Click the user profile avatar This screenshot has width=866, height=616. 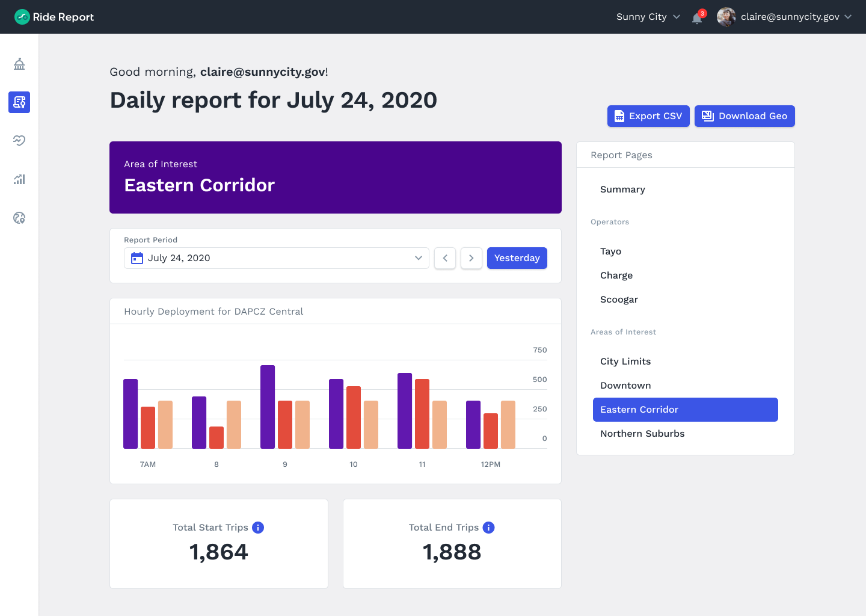[x=726, y=17]
